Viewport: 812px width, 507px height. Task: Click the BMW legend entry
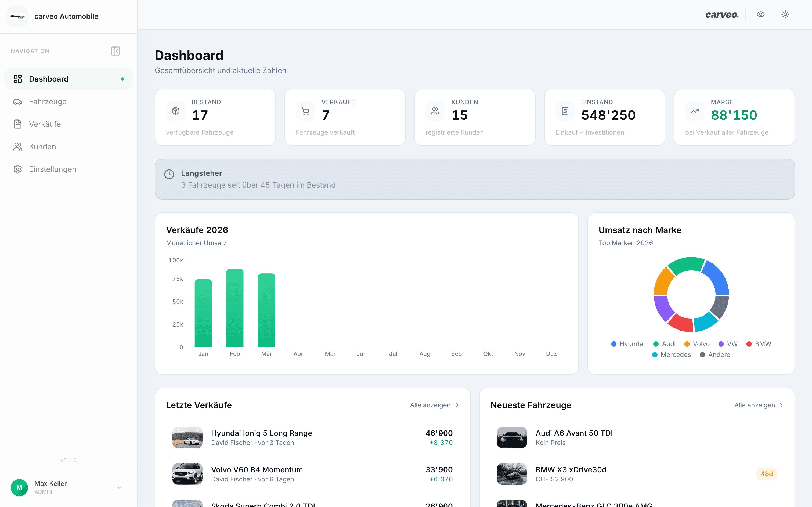[759, 344]
